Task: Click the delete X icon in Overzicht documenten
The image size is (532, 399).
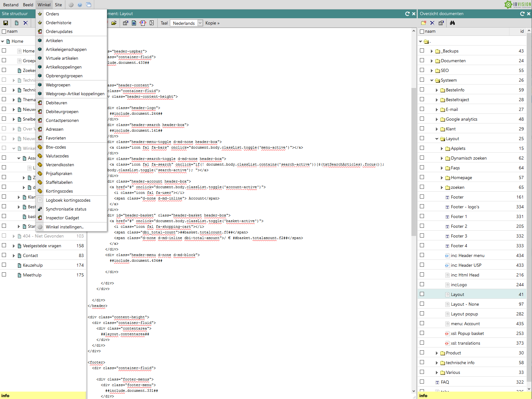Action: (x=432, y=23)
